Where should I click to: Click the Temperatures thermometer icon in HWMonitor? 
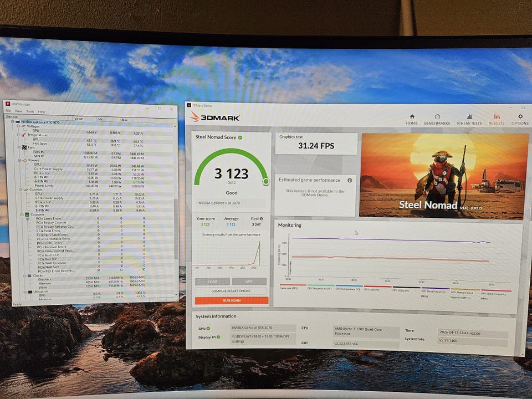pyautogui.click(x=24, y=135)
